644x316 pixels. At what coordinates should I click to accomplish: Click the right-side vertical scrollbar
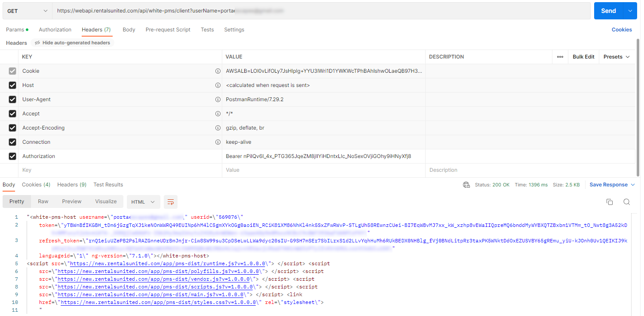pyautogui.click(x=638, y=108)
